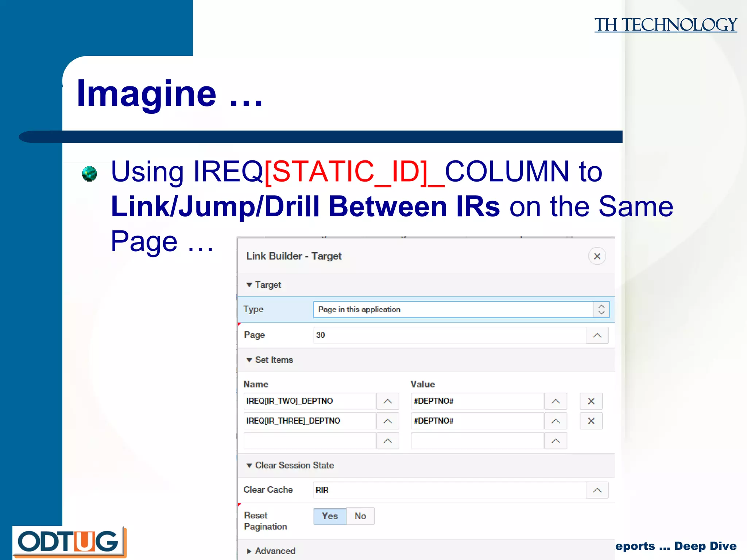
Task: Open name picker chevron on empty row
Action: [388, 441]
